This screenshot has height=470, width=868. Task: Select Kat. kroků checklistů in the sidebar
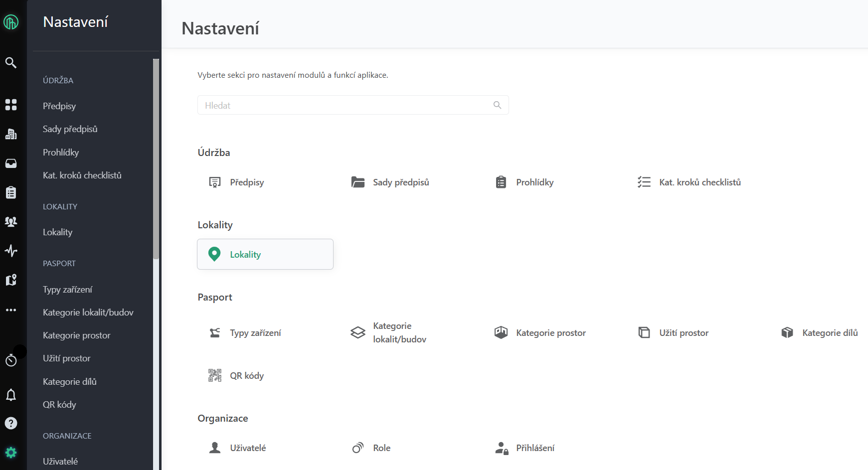tap(82, 175)
